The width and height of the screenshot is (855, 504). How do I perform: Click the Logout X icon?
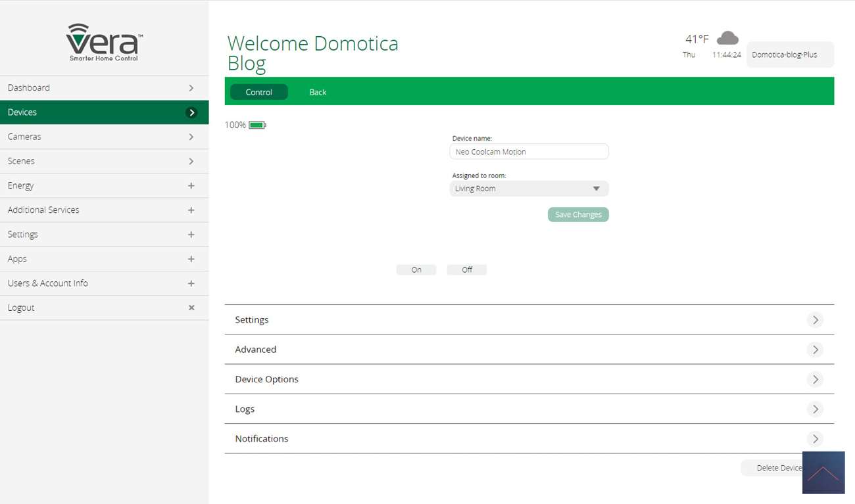(191, 308)
